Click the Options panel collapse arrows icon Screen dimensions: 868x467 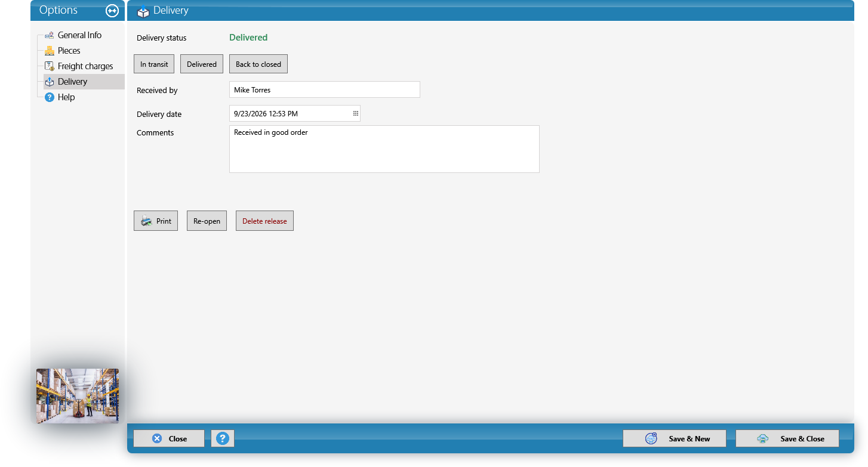tap(112, 11)
